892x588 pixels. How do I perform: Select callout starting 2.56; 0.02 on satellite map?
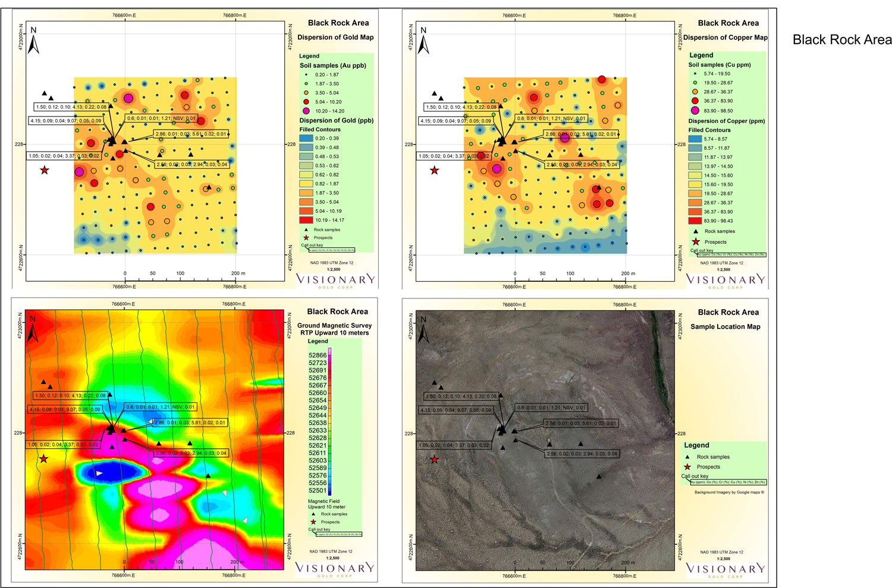pyautogui.click(x=582, y=454)
